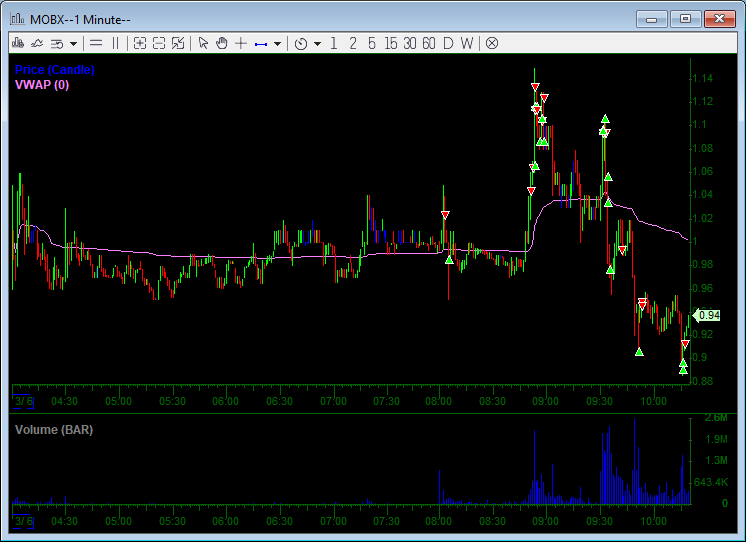
Task: Click the 643.4K volume axis label
Action: pyautogui.click(x=711, y=482)
